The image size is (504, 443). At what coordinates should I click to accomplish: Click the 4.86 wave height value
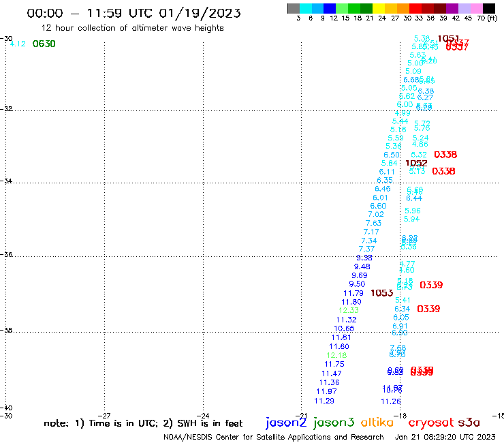pyautogui.click(x=420, y=144)
